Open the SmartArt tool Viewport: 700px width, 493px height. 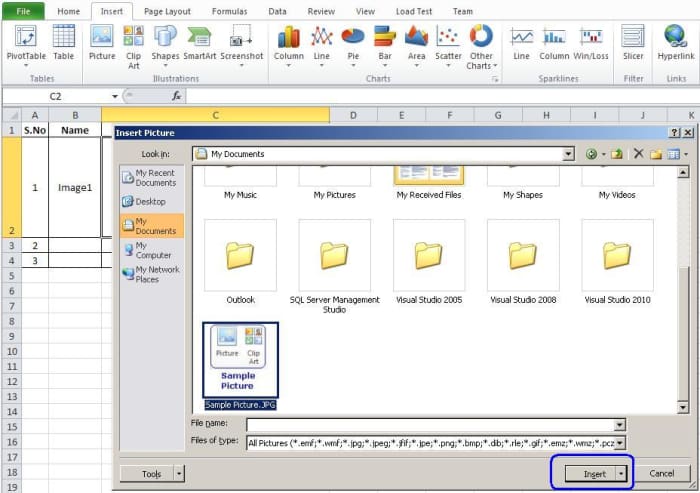click(198, 42)
